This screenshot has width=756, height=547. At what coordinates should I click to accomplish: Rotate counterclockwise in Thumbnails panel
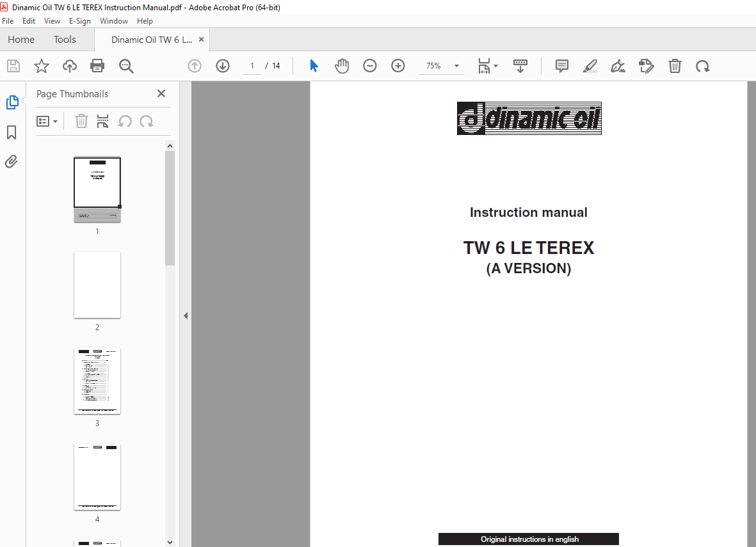click(x=125, y=122)
